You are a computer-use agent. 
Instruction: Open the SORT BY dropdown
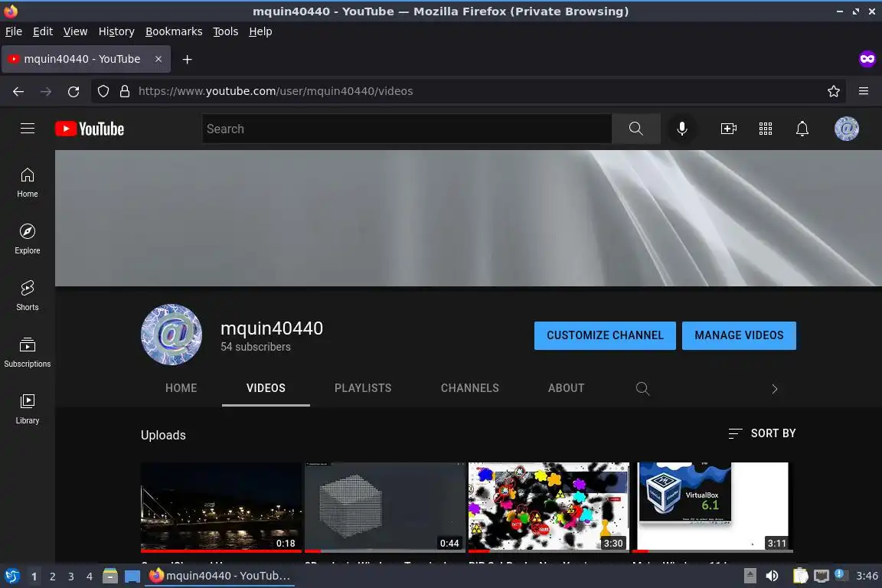point(763,433)
